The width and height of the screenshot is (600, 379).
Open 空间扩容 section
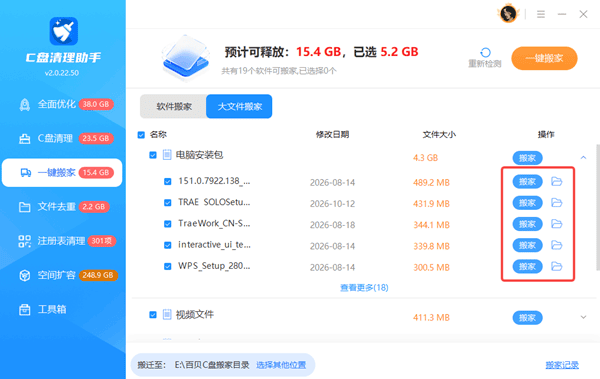62,275
